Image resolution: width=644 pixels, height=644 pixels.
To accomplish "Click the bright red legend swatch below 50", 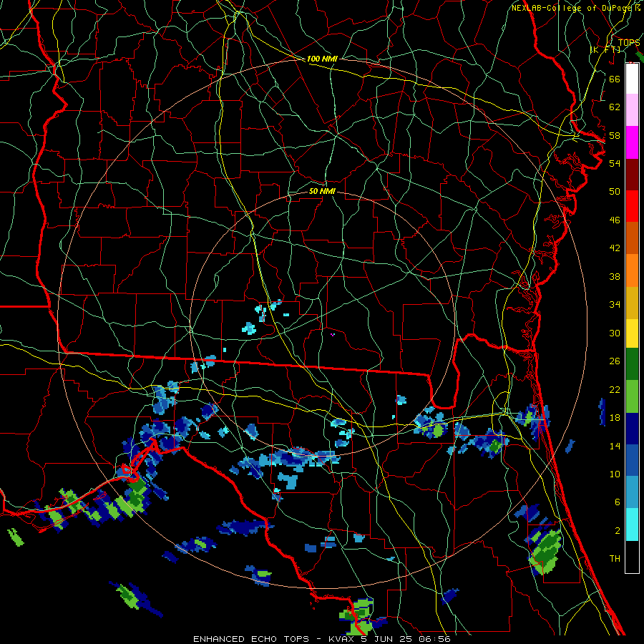I will (632, 206).
